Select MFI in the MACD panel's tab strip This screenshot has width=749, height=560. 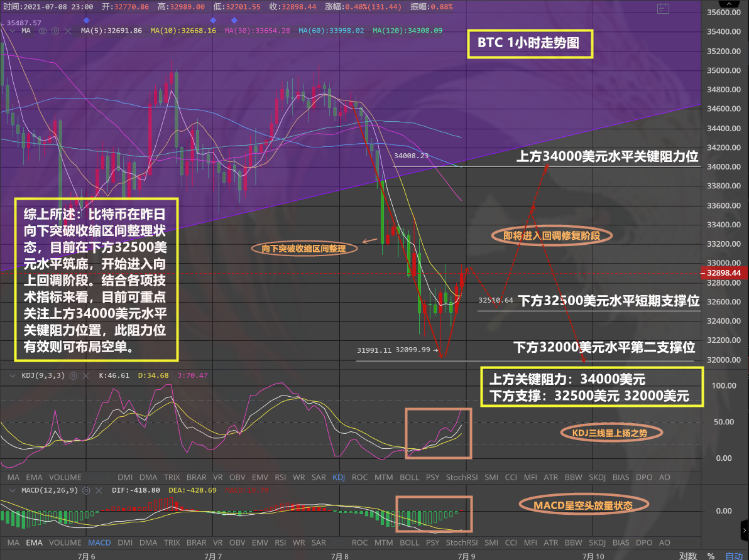click(x=531, y=543)
